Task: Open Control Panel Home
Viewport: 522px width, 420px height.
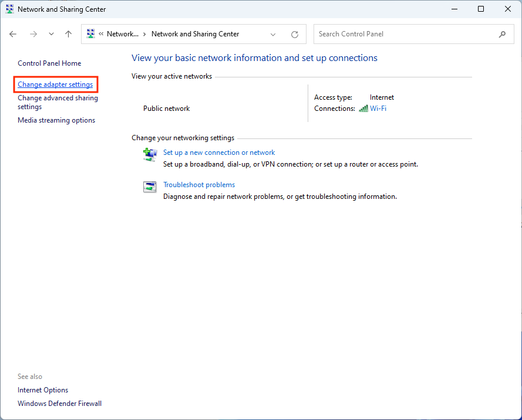Action: pos(49,63)
